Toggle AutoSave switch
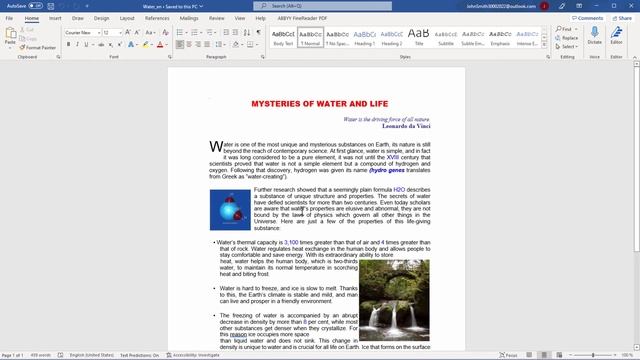 pyautogui.click(x=36, y=6)
